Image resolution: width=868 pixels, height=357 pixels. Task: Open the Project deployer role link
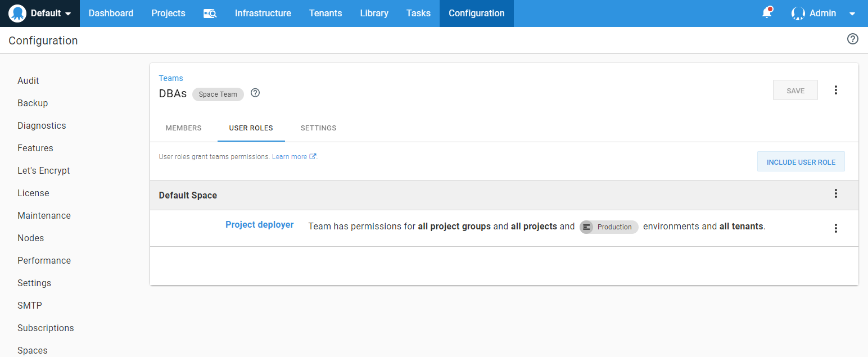(x=259, y=225)
